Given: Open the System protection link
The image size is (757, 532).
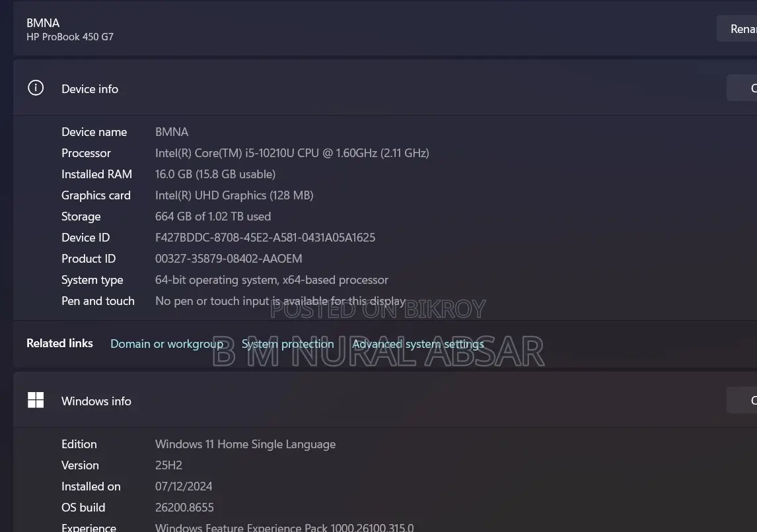Looking at the screenshot, I should point(288,343).
